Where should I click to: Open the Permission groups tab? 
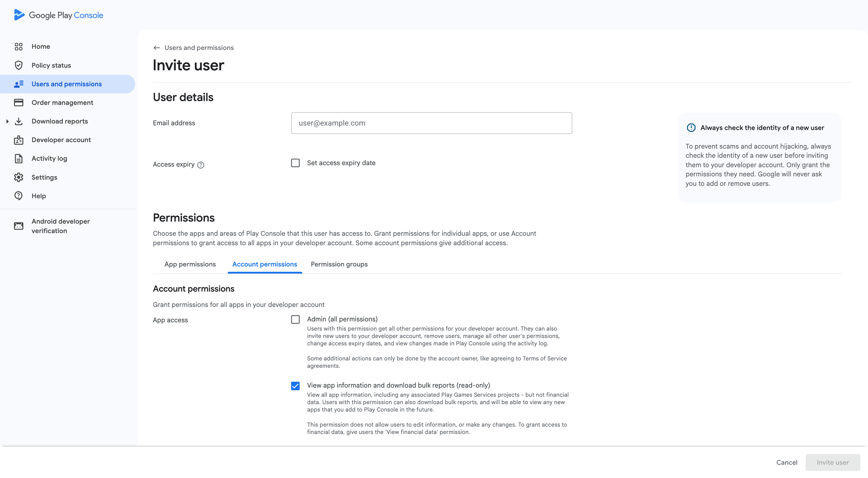(x=339, y=264)
